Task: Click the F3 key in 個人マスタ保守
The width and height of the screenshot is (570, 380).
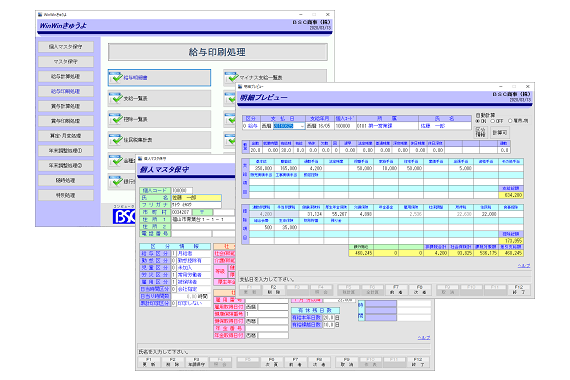Action: pyautogui.click(x=197, y=362)
